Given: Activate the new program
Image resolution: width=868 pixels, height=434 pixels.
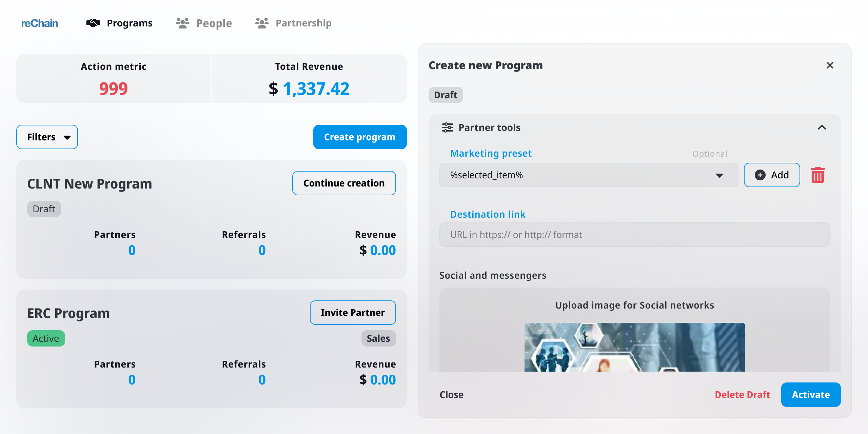Looking at the screenshot, I should coord(811,395).
